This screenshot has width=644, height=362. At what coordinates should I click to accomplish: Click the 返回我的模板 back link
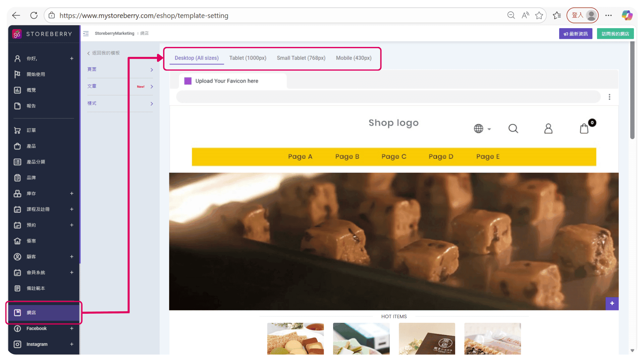tap(104, 53)
